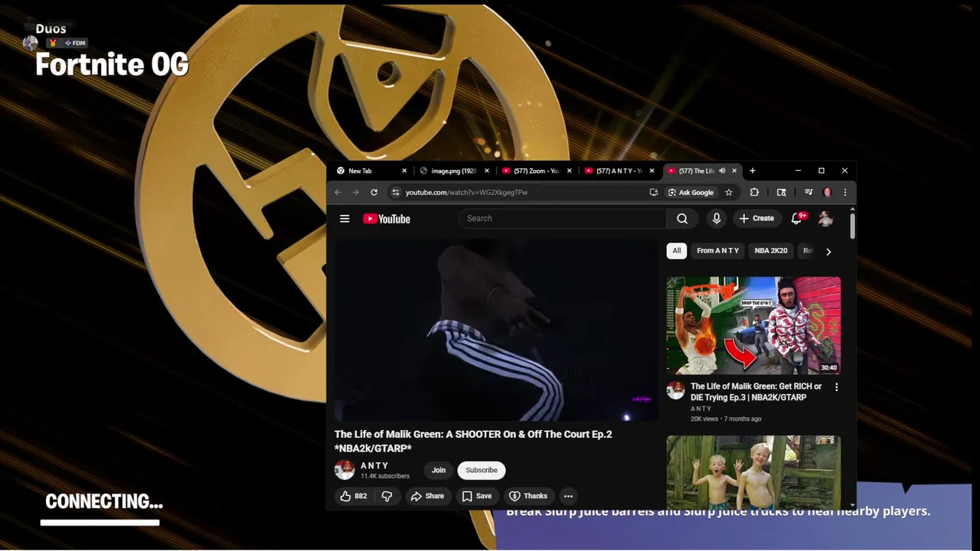Mute the playing tab via speaker icon
The width and height of the screenshot is (980, 551).
click(x=722, y=171)
